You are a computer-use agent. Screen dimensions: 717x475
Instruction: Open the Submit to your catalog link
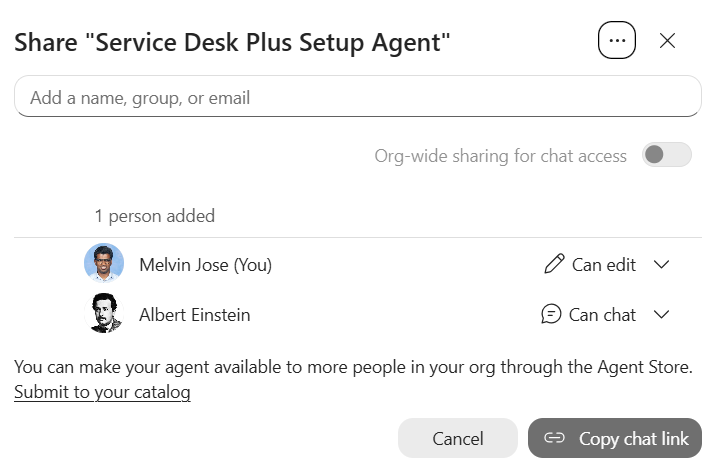[102, 392]
